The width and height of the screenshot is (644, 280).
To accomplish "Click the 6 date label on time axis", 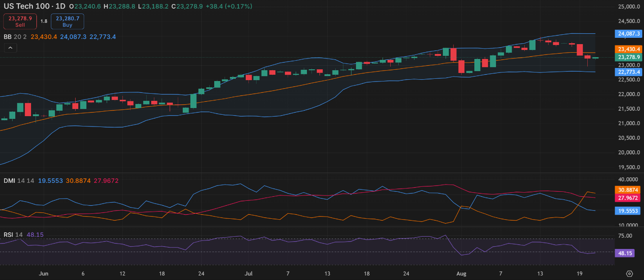I will (x=83, y=273).
